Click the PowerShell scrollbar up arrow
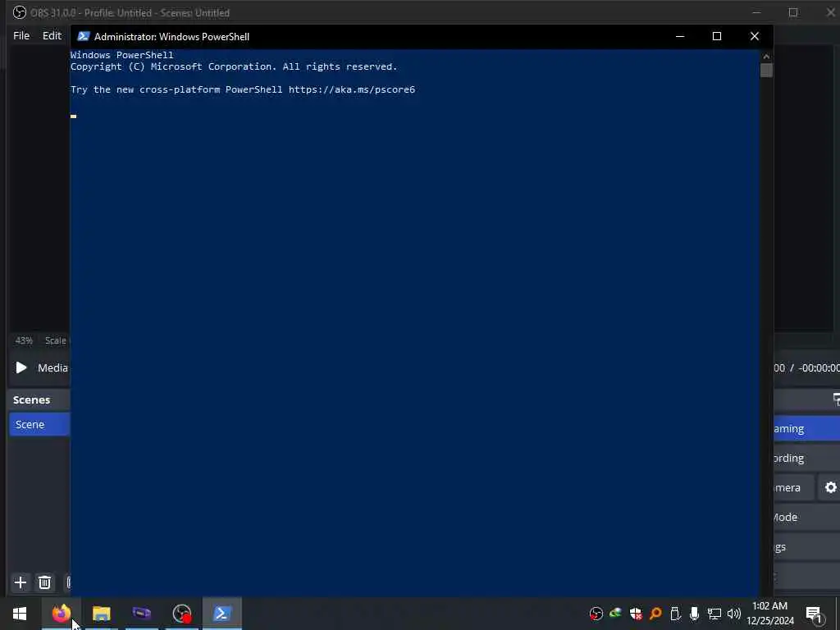 [766, 56]
